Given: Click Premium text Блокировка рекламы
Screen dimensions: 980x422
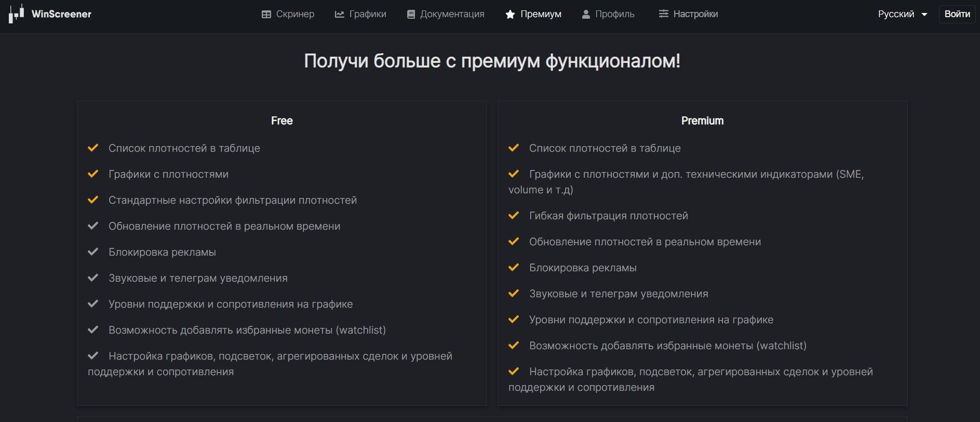Looking at the screenshot, I should (583, 268).
